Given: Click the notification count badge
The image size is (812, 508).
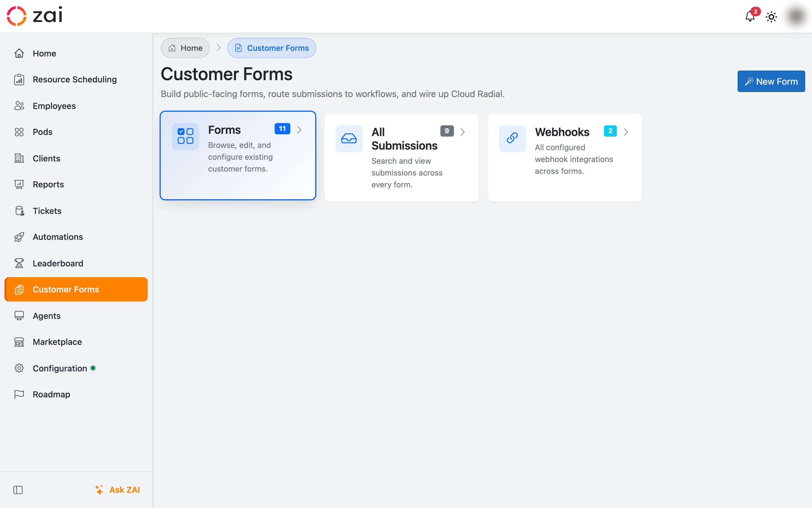Looking at the screenshot, I should (755, 12).
